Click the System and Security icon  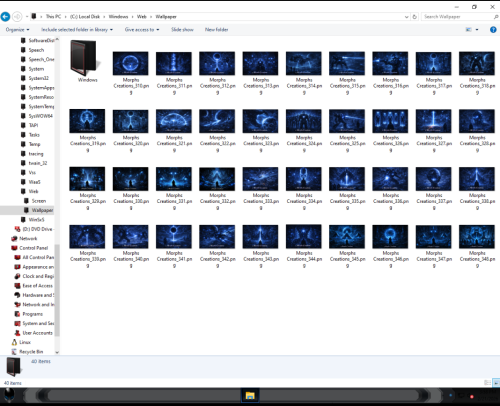point(17,323)
